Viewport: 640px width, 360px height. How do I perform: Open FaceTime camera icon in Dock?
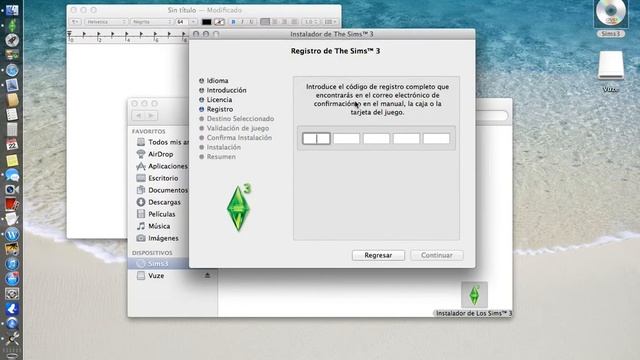click(x=12, y=189)
